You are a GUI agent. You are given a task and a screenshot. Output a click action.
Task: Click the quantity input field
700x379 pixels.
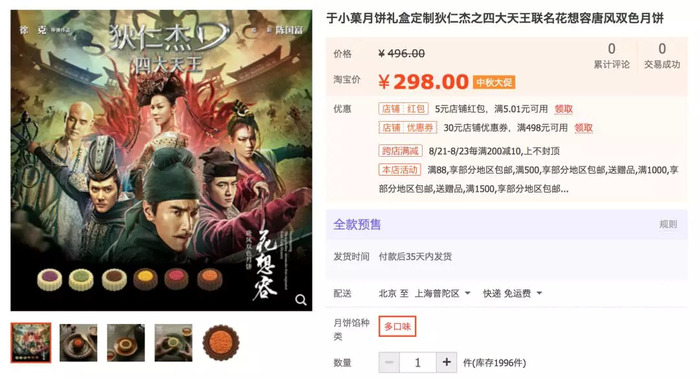(x=418, y=362)
